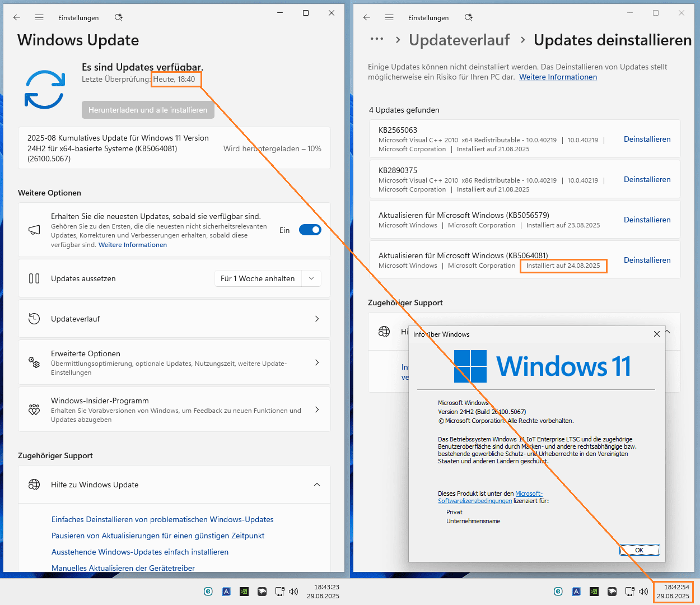Click 'Herunterladen und alle installieren' button
700x605 pixels.
148,110
